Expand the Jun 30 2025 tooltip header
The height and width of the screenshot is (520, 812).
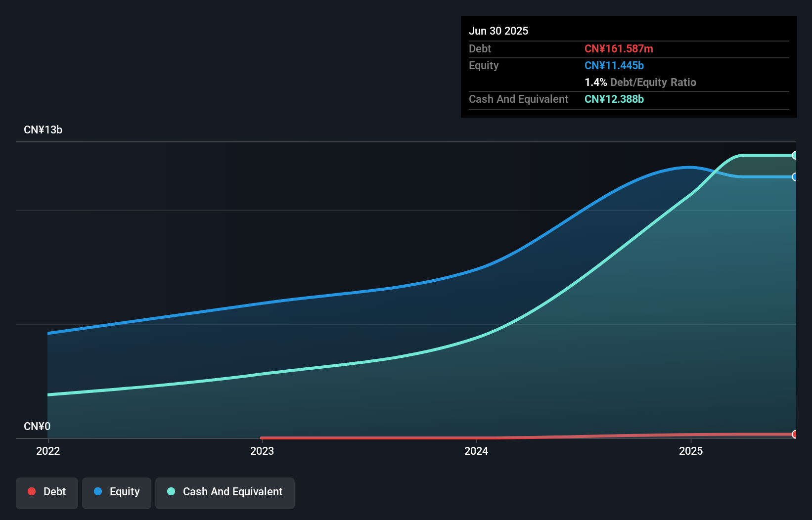click(498, 31)
